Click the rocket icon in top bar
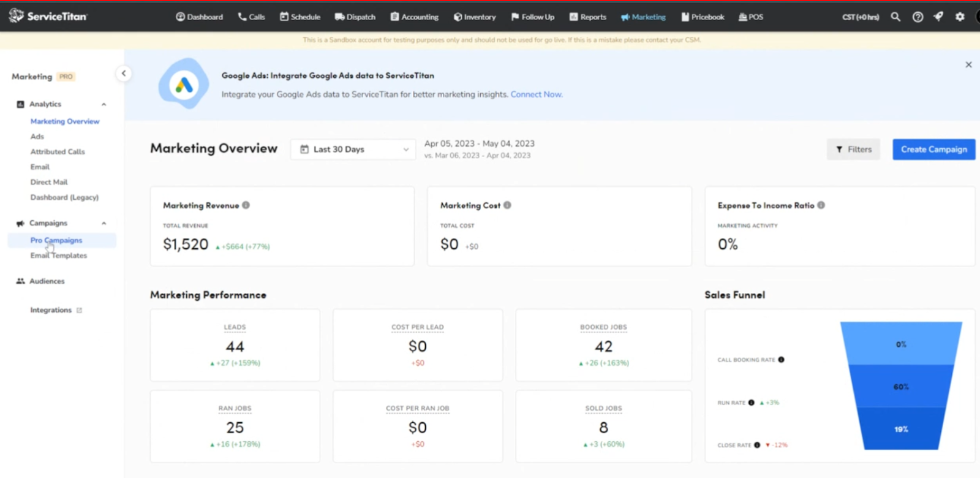 (x=938, y=17)
